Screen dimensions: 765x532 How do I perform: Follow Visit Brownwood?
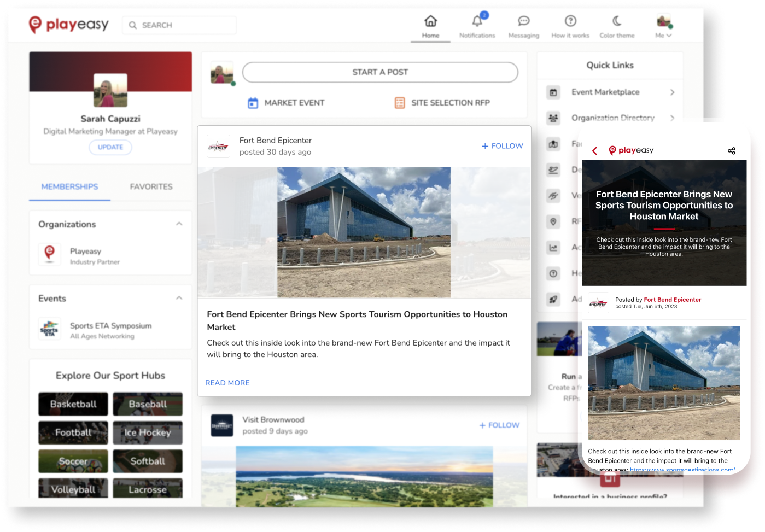coord(499,425)
